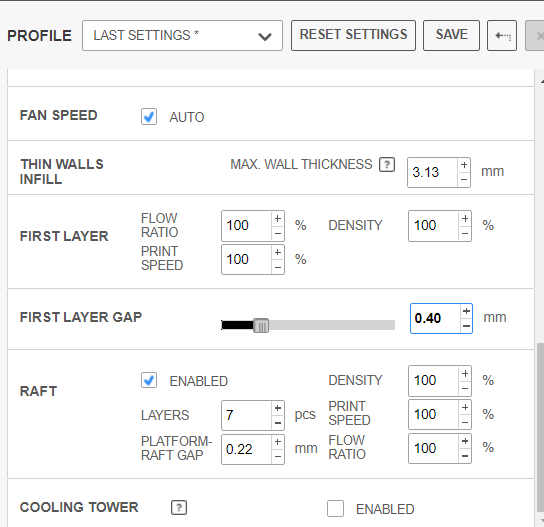Increase Max. Wall Thickness with plus
The width and height of the screenshot is (544, 527).
464,165
